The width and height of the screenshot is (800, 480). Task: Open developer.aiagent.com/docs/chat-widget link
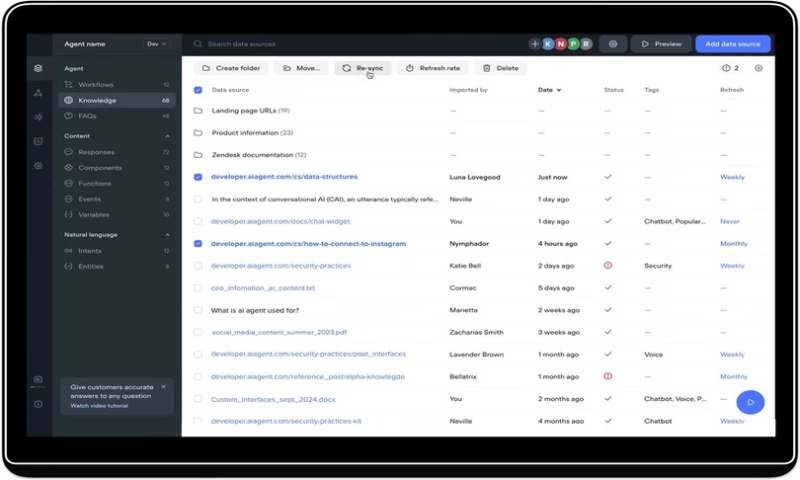pos(281,221)
